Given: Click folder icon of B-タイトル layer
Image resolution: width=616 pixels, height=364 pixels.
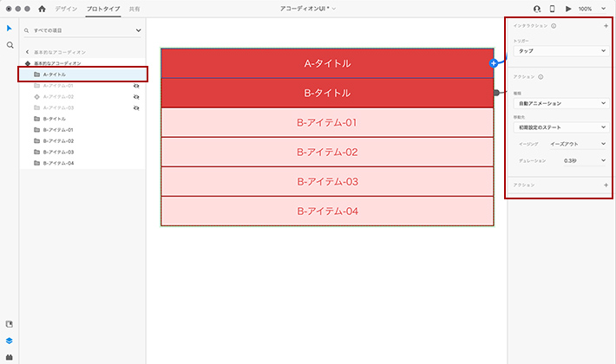Looking at the screenshot, I should coord(37,119).
